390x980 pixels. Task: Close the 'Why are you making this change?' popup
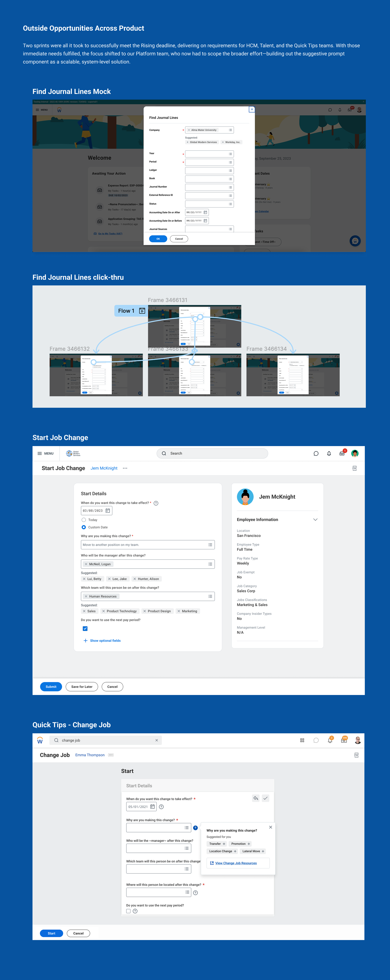click(x=270, y=827)
